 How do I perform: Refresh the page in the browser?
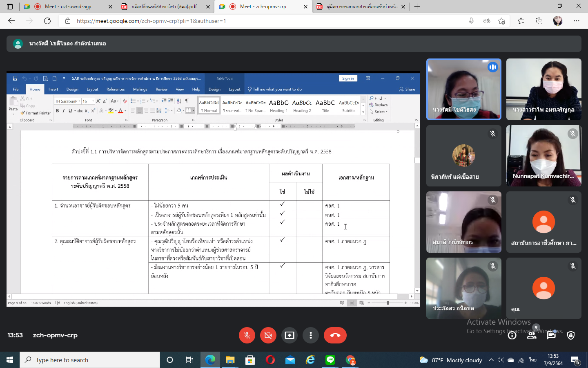point(47,21)
